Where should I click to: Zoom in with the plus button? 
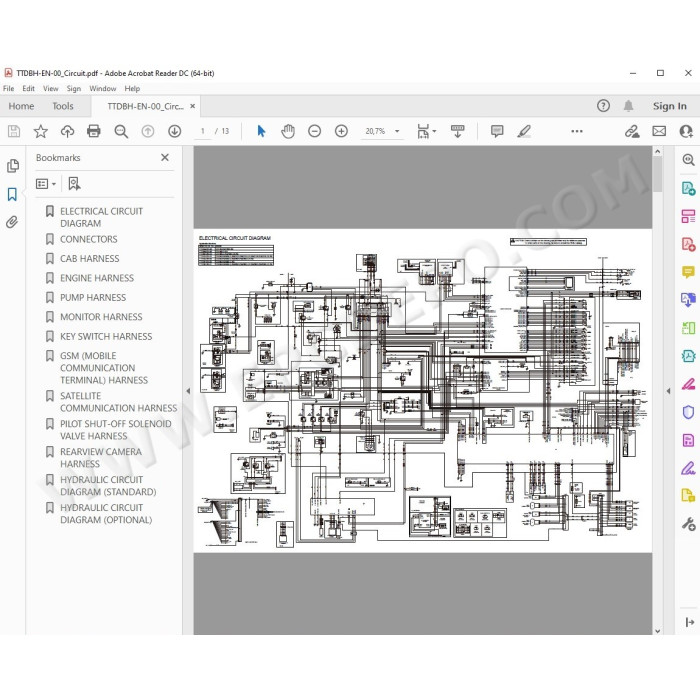(x=342, y=131)
